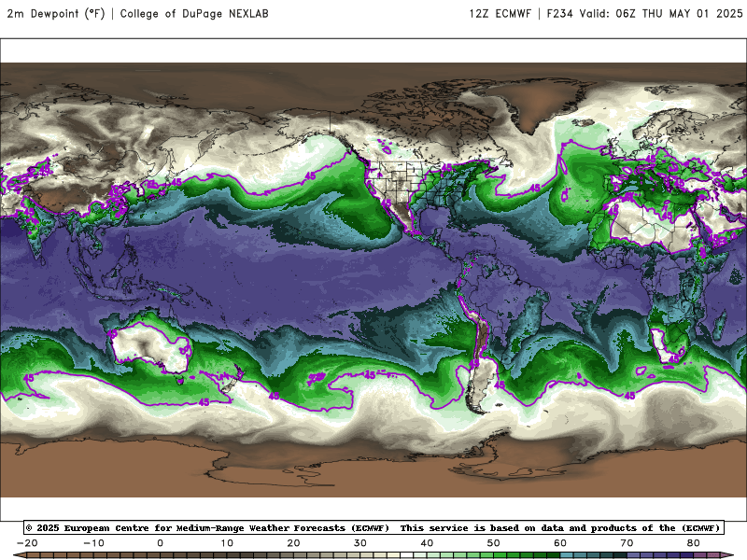Click the "20" color scale label
The width and height of the screenshot is (747, 560).
(294, 543)
